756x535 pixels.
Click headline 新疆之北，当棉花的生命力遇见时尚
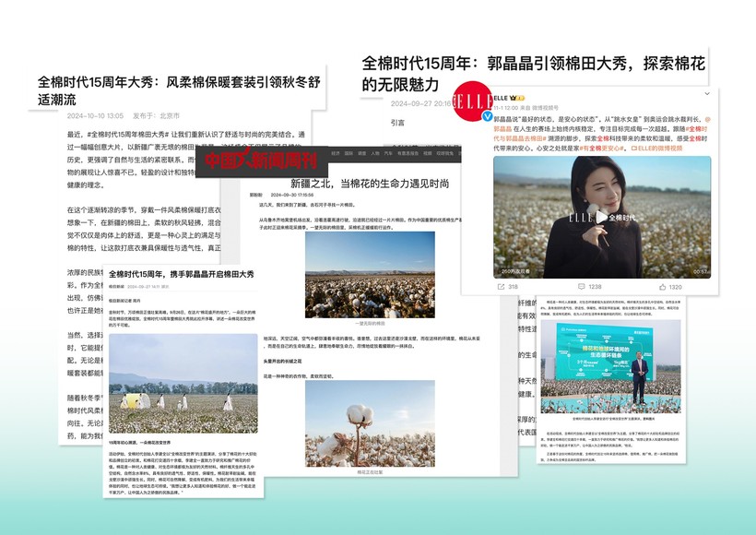tap(370, 184)
